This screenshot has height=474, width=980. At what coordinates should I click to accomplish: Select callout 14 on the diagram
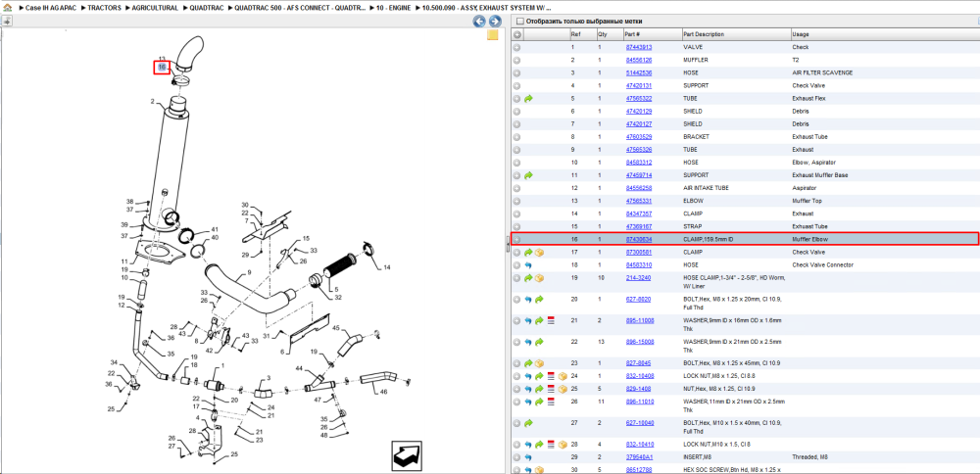click(x=387, y=267)
